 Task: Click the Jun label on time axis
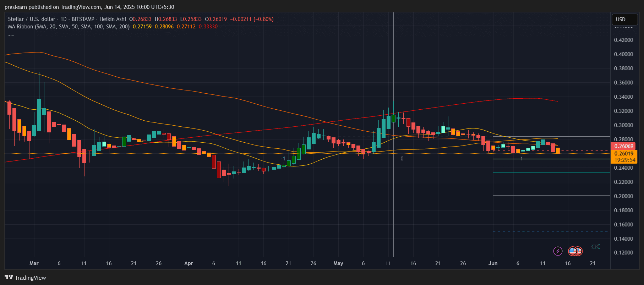point(493,263)
